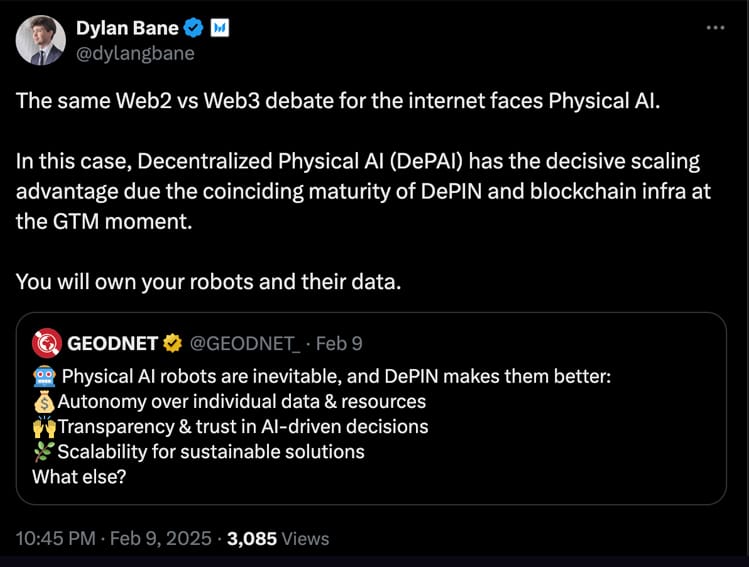Click the raised hands emoji
Screen dimensions: 749x567
coord(44,426)
